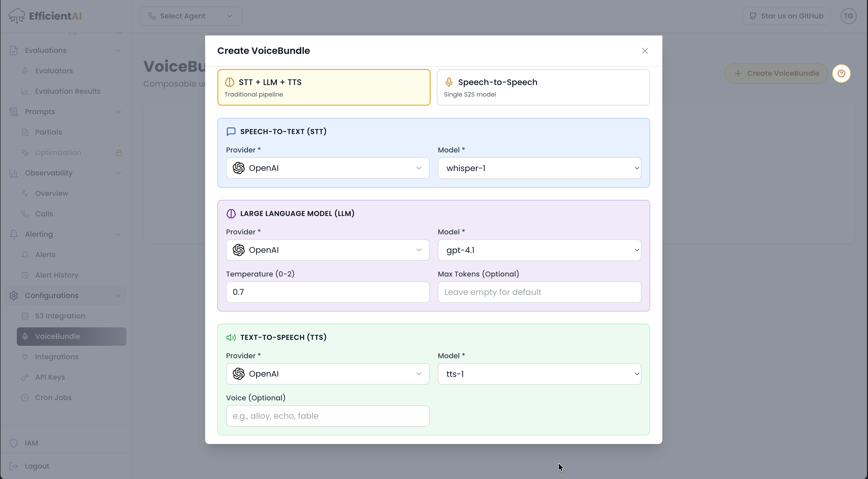
Task: Click the Alerting bell icon
Action: 14,234
